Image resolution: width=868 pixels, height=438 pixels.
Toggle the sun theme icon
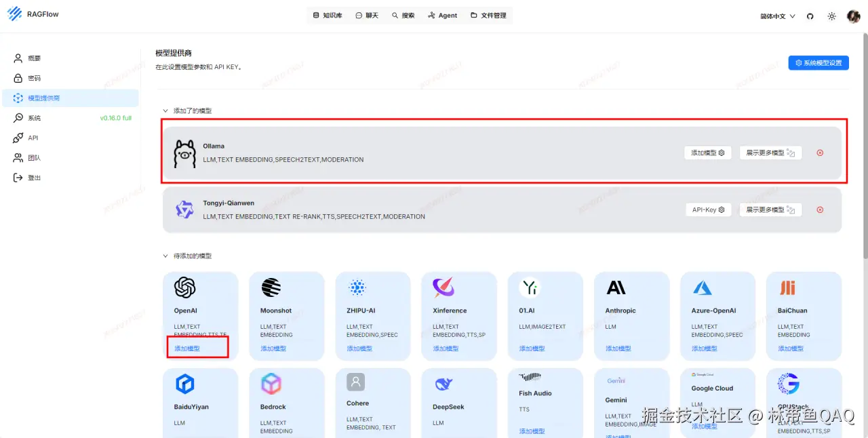pos(831,16)
